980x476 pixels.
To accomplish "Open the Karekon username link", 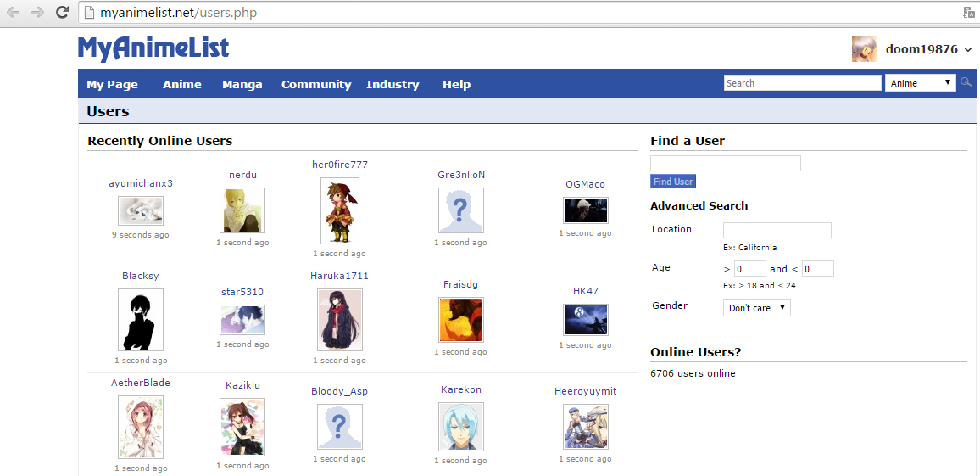I will [460, 389].
